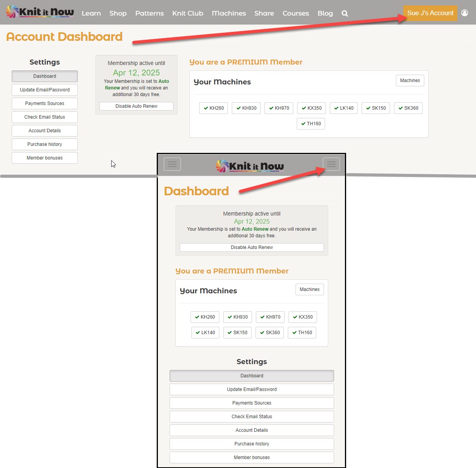Image resolution: width=476 pixels, height=468 pixels.
Task: Toggle the SK360 machine in mobile view
Action: [x=270, y=333]
